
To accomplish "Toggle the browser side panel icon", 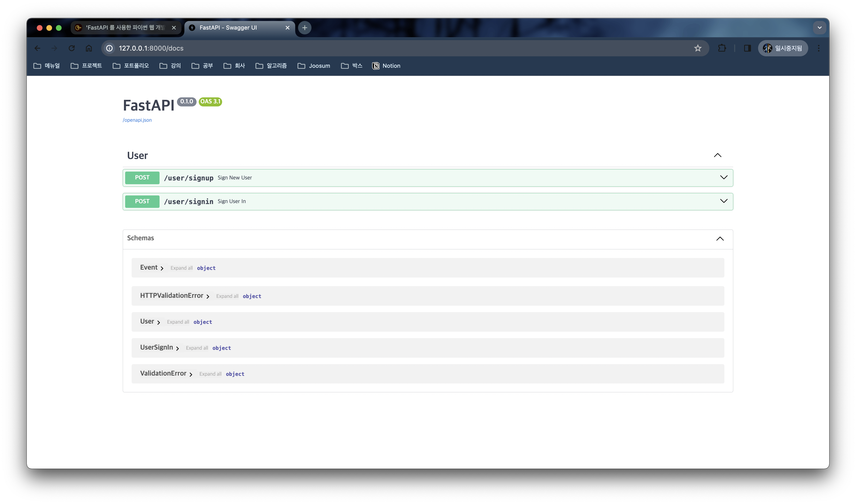I will pyautogui.click(x=747, y=48).
